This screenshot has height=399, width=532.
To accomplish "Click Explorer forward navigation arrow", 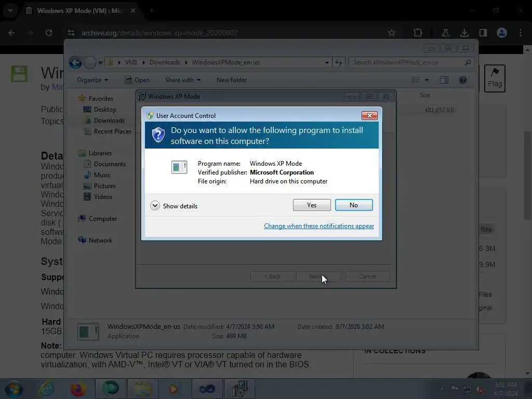I will tap(90, 62).
